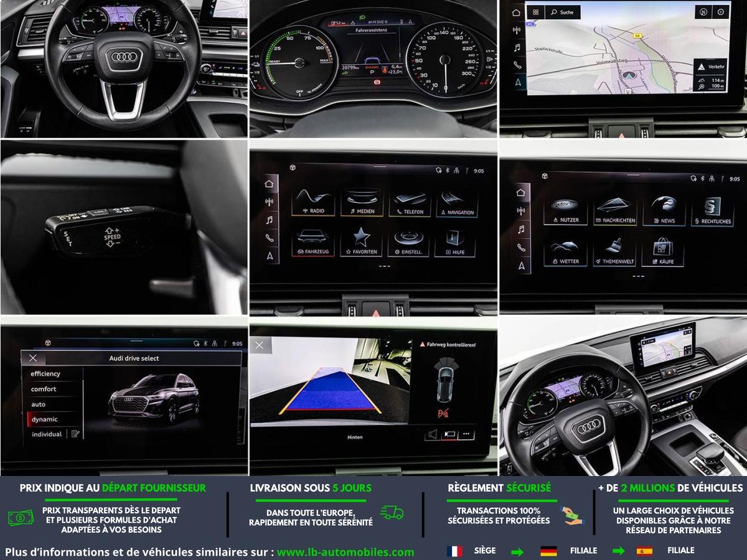Image resolution: width=747 pixels, height=560 pixels.
Task: Toggle the rear camera view icon
Action: tap(449, 434)
